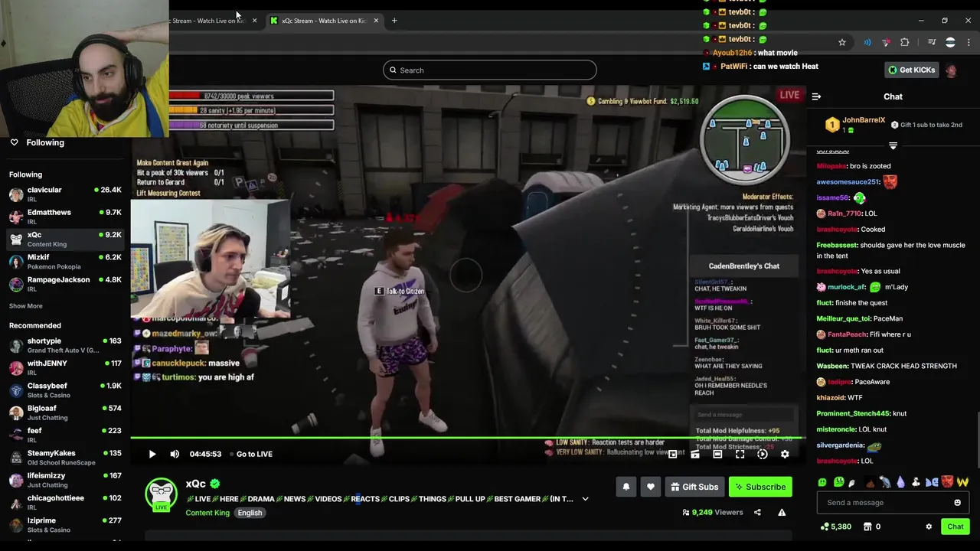Click the Gift Subs button
The image size is (980, 551).
(x=694, y=487)
